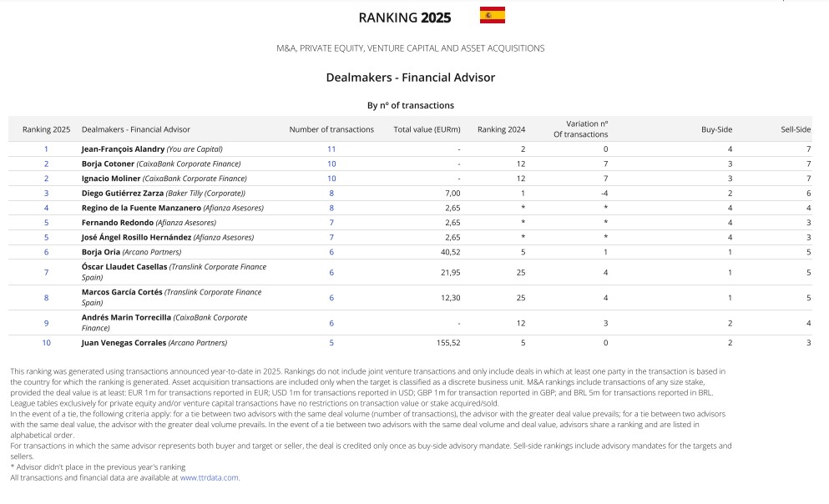
Task: Click ranking number 6 for Borja Oria
Action: [46, 252]
